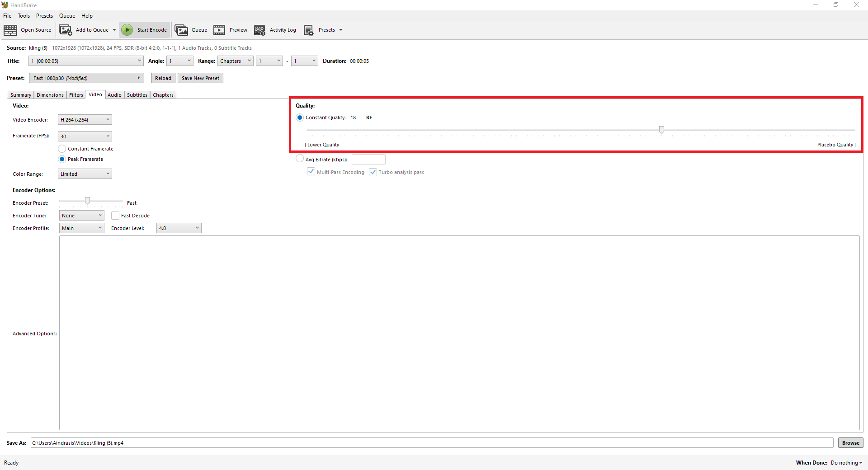Open the File menu
The image size is (868, 470).
[7, 16]
